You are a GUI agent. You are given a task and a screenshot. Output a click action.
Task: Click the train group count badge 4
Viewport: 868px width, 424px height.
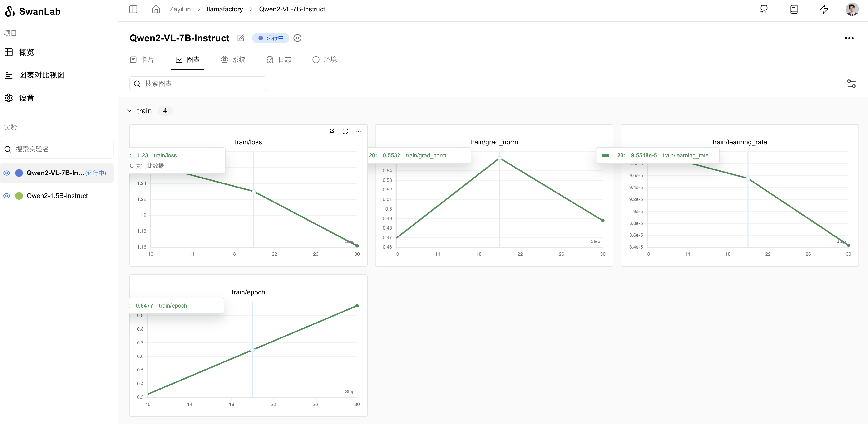[x=165, y=111]
